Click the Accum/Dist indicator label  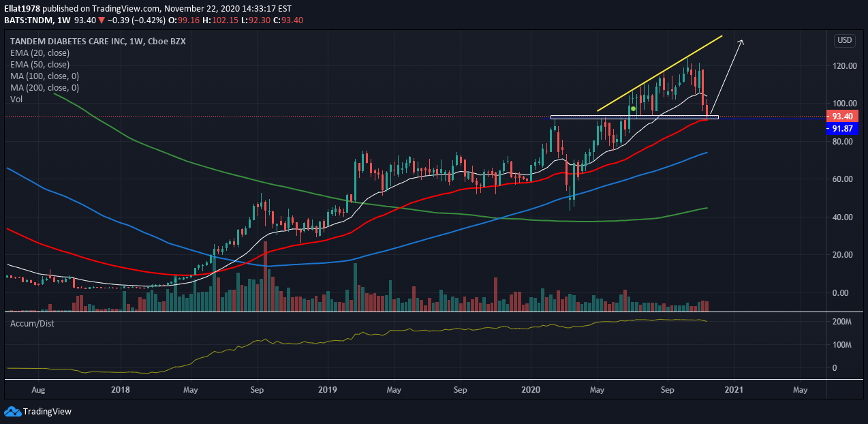[32, 323]
